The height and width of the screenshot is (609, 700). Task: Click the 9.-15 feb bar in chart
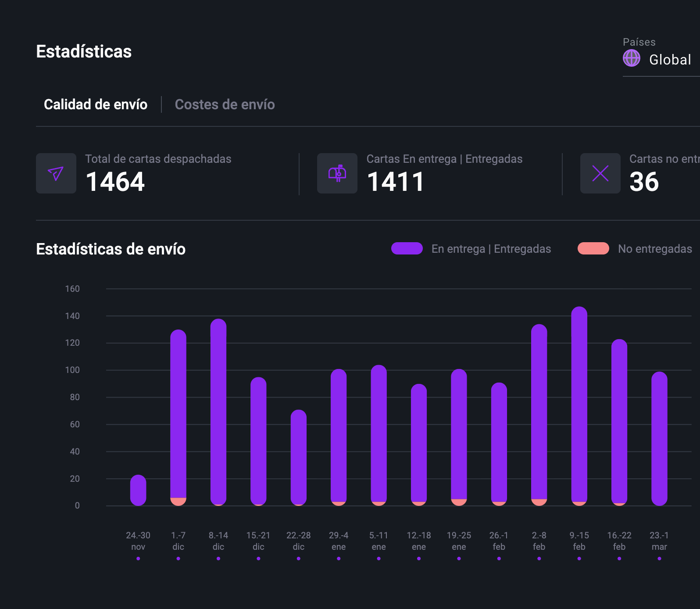coord(579,404)
